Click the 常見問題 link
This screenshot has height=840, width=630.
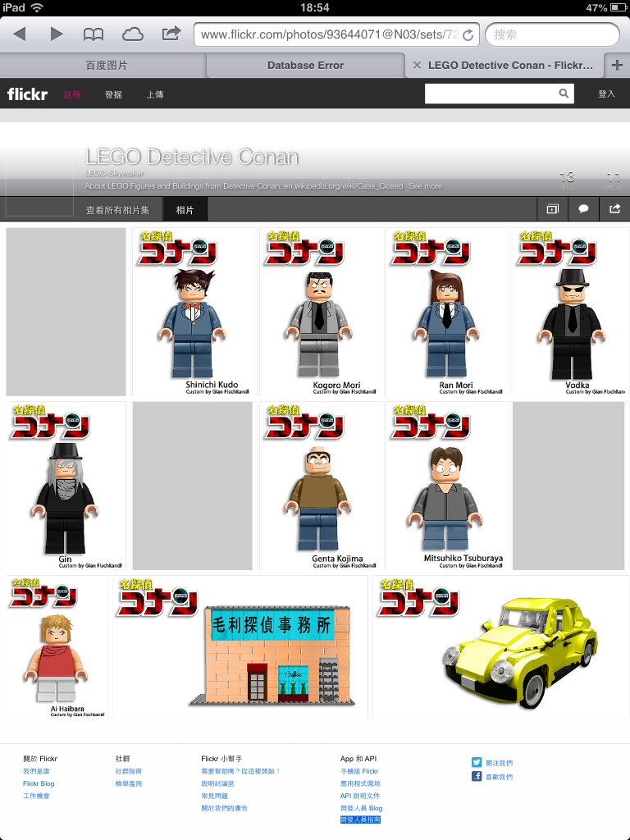tap(214, 796)
